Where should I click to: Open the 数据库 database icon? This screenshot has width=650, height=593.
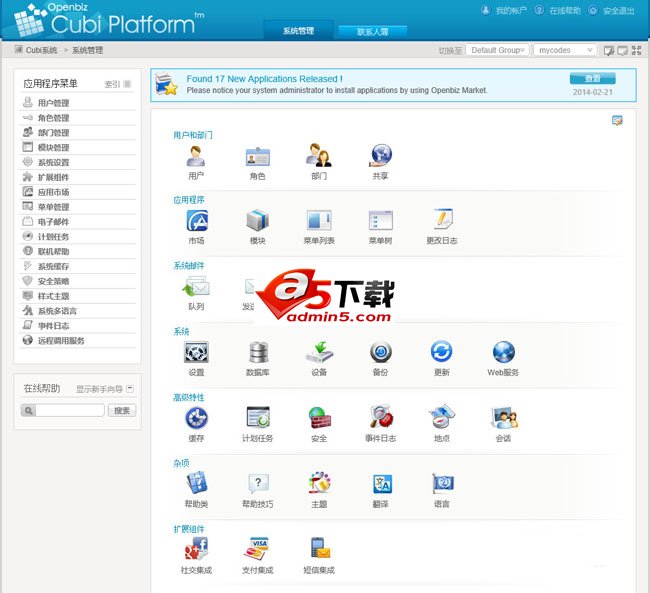(258, 352)
